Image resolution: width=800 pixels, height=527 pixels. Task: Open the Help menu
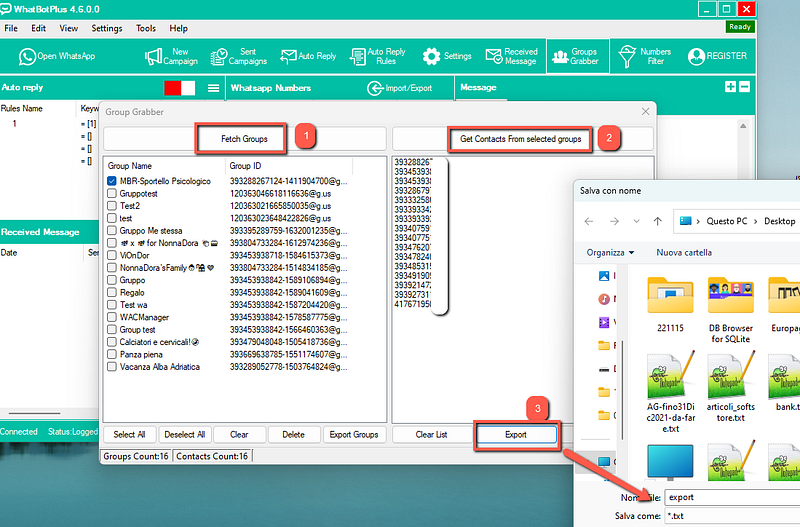(x=179, y=29)
